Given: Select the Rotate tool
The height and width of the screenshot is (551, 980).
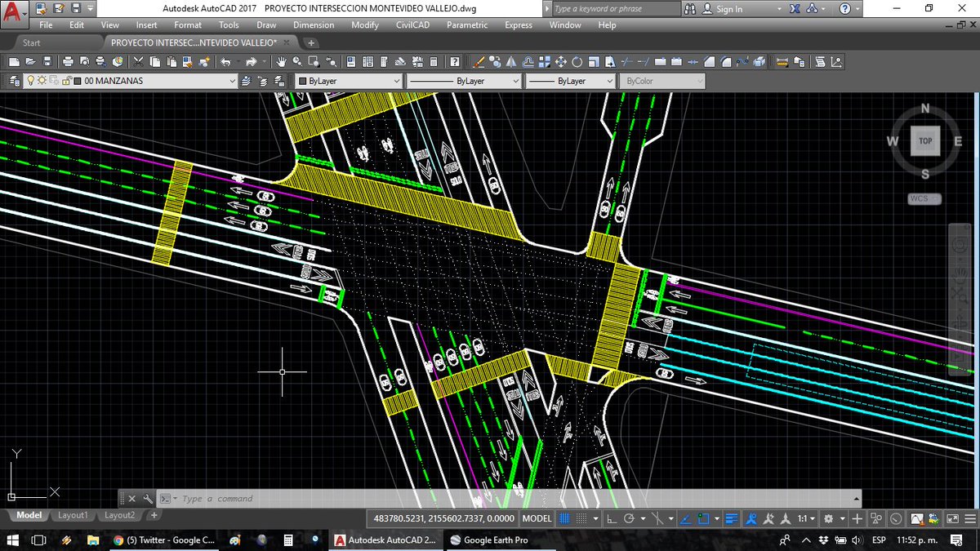Looking at the screenshot, I should [x=577, y=61].
